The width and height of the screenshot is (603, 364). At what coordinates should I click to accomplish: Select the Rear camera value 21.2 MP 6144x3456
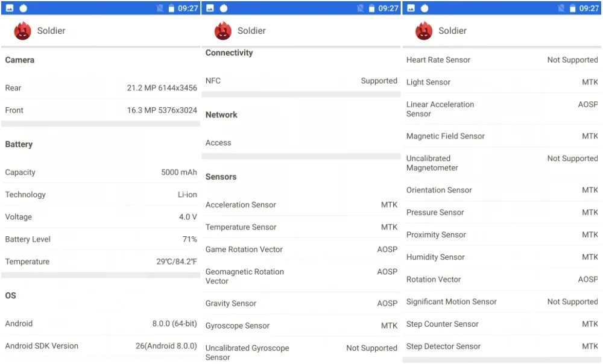click(162, 88)
